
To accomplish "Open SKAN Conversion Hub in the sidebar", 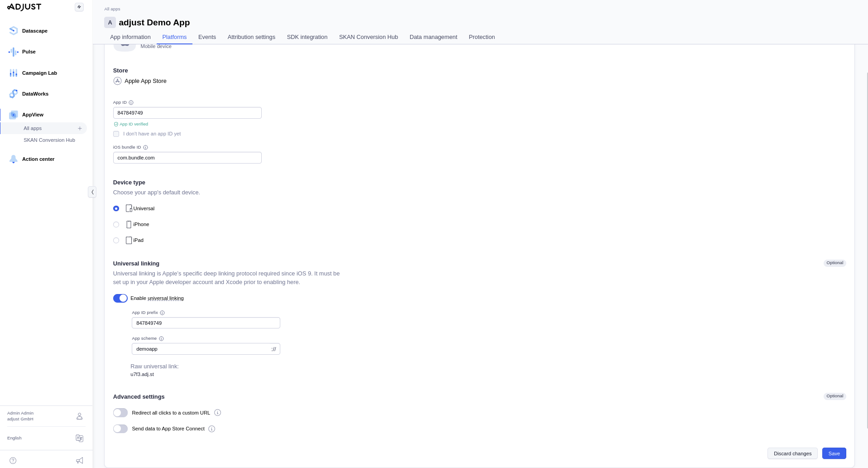I will pyautogui.click(x=49, y=140).
